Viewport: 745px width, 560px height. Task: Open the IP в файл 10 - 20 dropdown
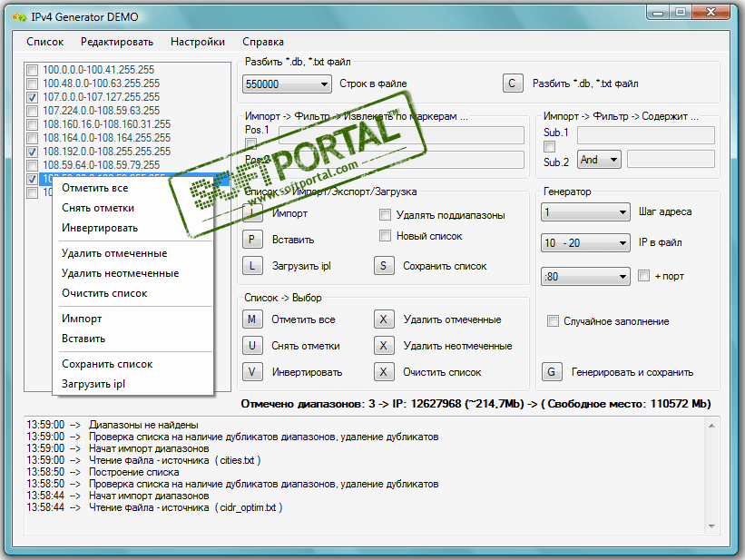point(585,243)
